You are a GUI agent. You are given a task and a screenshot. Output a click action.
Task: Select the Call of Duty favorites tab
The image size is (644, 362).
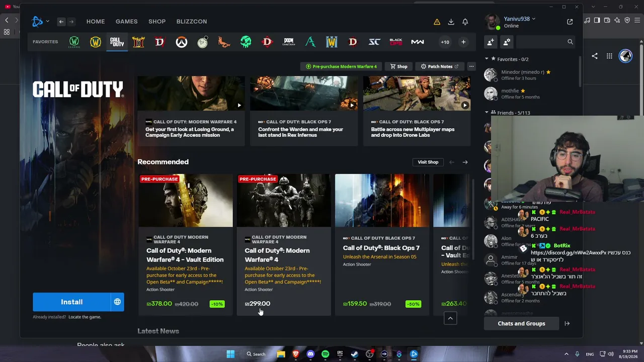click(x=117, y=42)
